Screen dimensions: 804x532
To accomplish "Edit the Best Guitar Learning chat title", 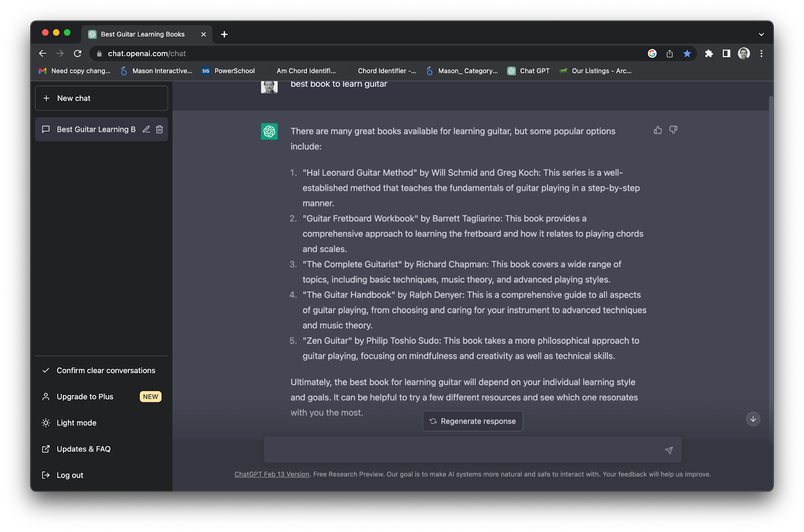I will pyautogui.click(x=146, y=129).
